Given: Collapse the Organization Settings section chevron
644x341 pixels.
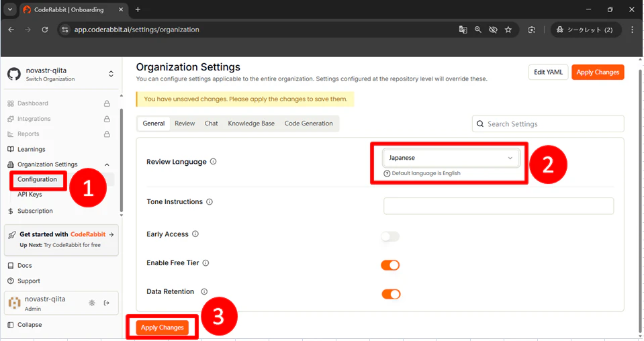Looking at the screenshot, I should (x=107, y=164).
